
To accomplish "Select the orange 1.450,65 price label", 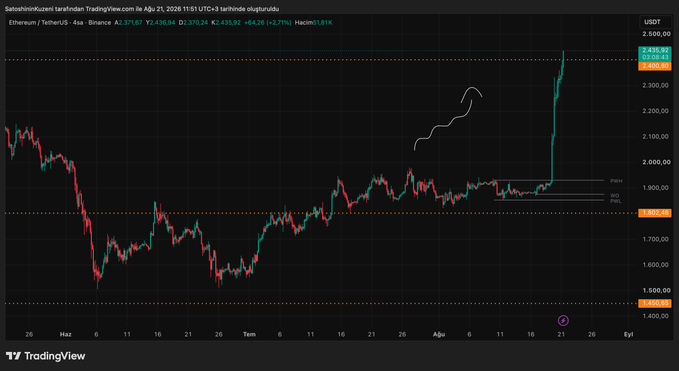I will (x=655, y=303).
